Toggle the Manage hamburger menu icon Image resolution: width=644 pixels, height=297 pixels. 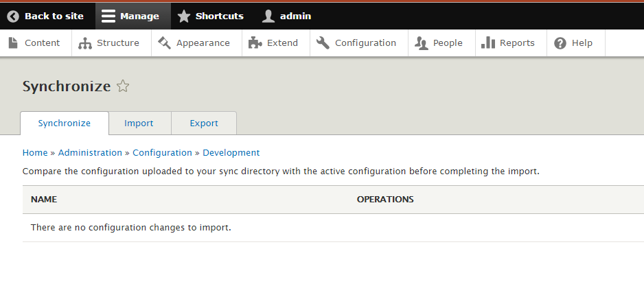point(108,16)
